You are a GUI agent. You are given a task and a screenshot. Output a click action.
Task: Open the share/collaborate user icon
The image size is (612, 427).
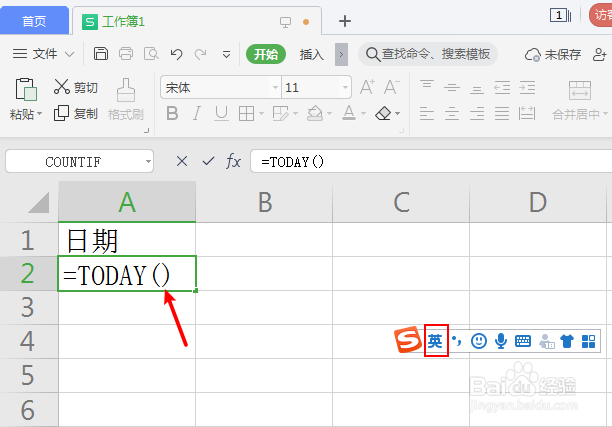coord(600,54)
